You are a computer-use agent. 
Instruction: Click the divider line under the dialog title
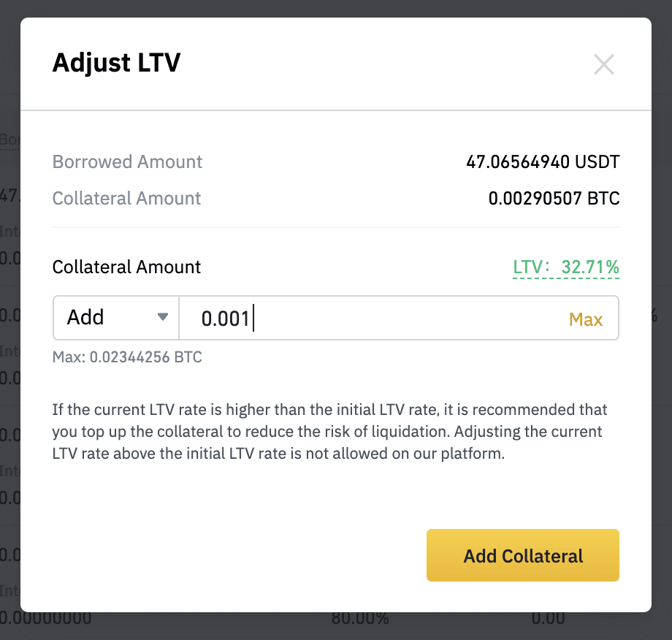click(336, 110)
